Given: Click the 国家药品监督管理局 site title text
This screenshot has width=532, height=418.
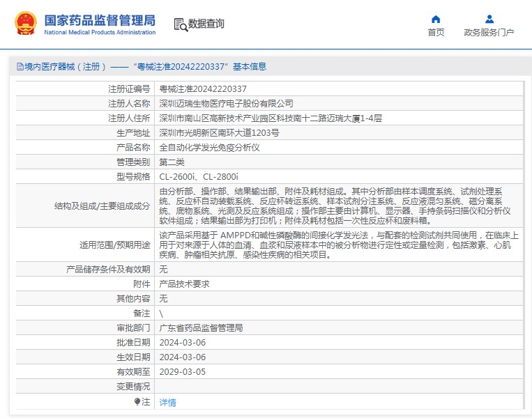Looking at the screenshot, I should pyautogui.click(x=100, y=20).
